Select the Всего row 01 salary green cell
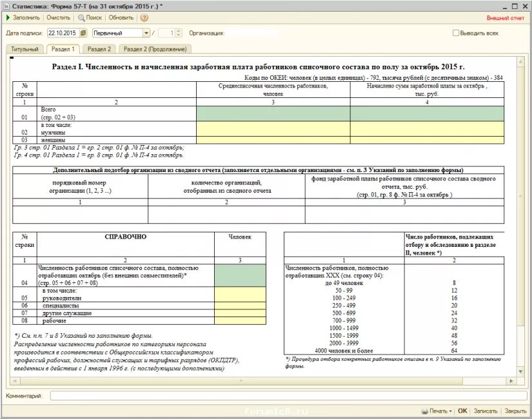The image size is (532, 419). [427, 113]
